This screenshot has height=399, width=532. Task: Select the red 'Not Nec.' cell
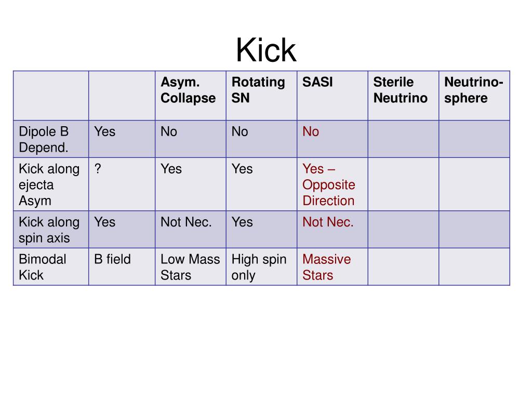coord(332,229)
